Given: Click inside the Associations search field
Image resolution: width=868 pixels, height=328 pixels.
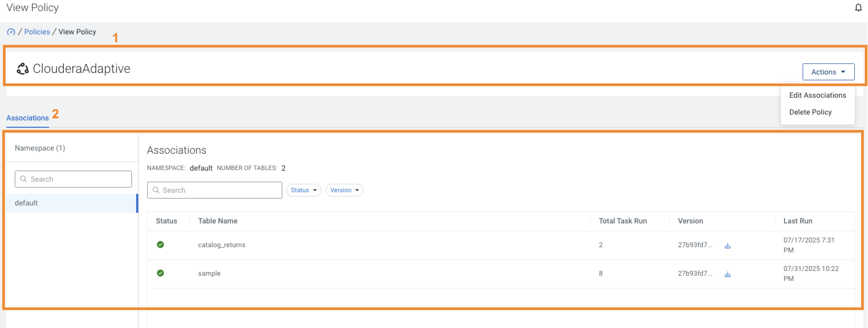Looking at the screenshot, I should pyautogui.click(x=215, y=190).
